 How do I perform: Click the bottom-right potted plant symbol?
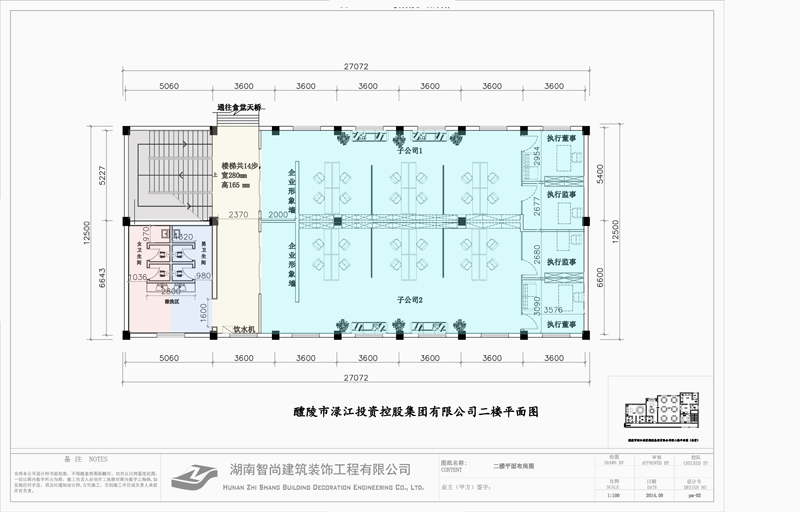pos(459,324)
